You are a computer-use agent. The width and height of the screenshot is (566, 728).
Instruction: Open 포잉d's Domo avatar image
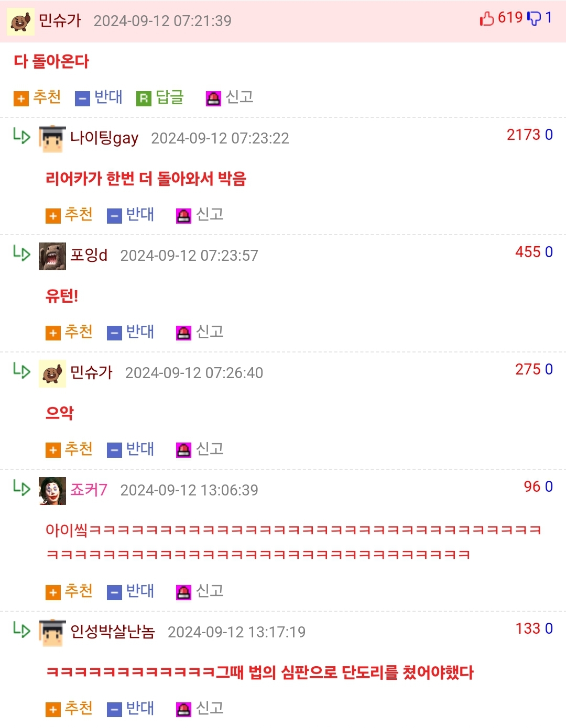(x=52, y=256)
